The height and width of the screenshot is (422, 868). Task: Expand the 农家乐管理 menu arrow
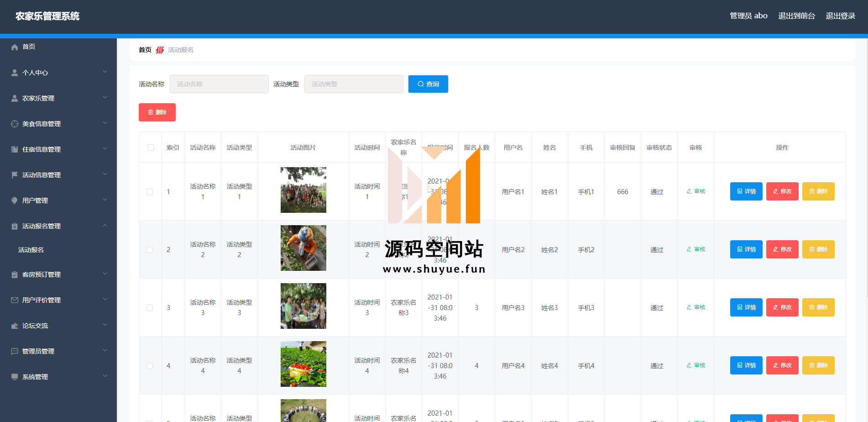[x=105, y=97]
